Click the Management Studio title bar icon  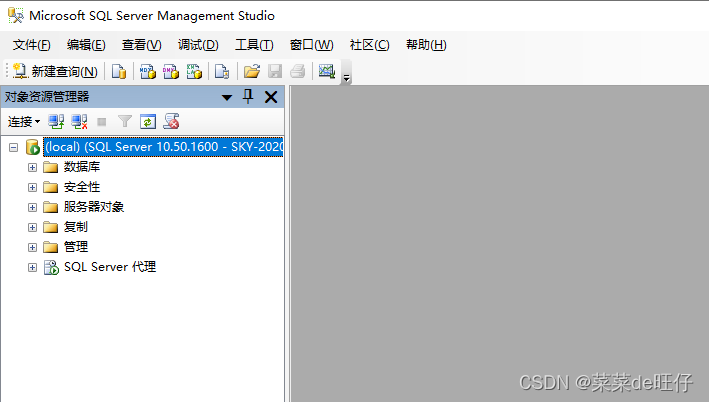click(x=15, y=15)
